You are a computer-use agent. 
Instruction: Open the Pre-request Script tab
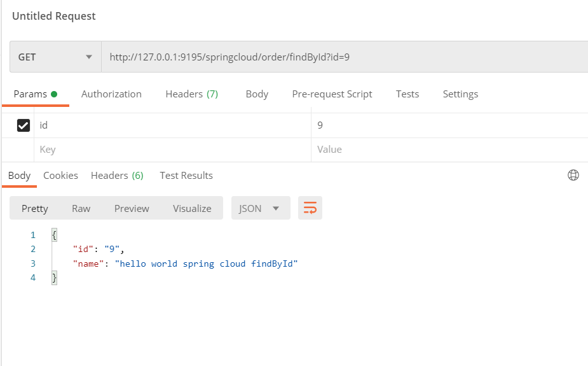[x=332, y=94]
